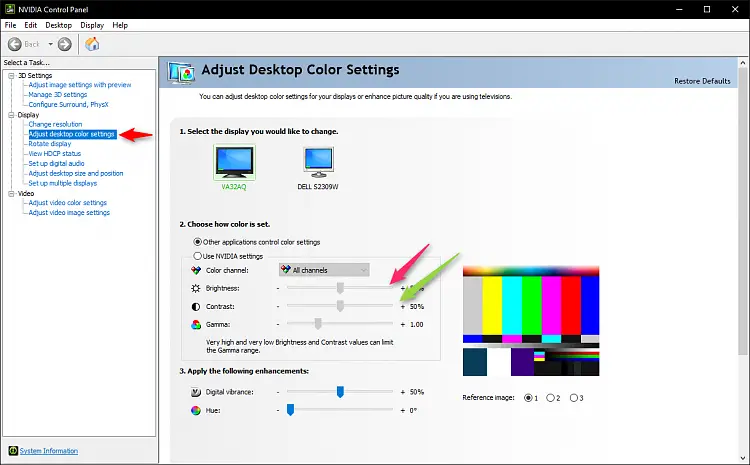This screenshot has height=465, width=750.
Task: Click the Contrast half-circle icon
Action: pyautogui.click(x=196, y=307)
